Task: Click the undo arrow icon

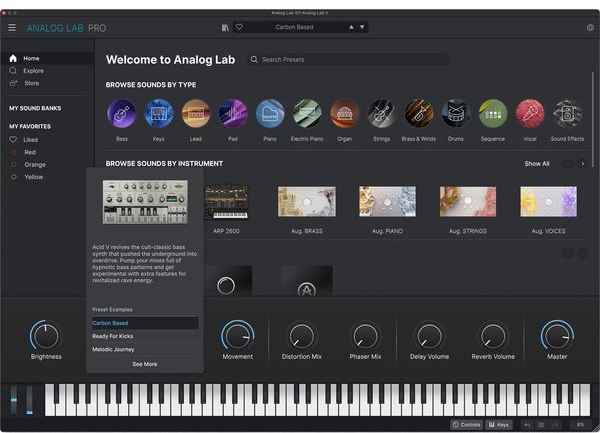Action: (x=527, y=425)
